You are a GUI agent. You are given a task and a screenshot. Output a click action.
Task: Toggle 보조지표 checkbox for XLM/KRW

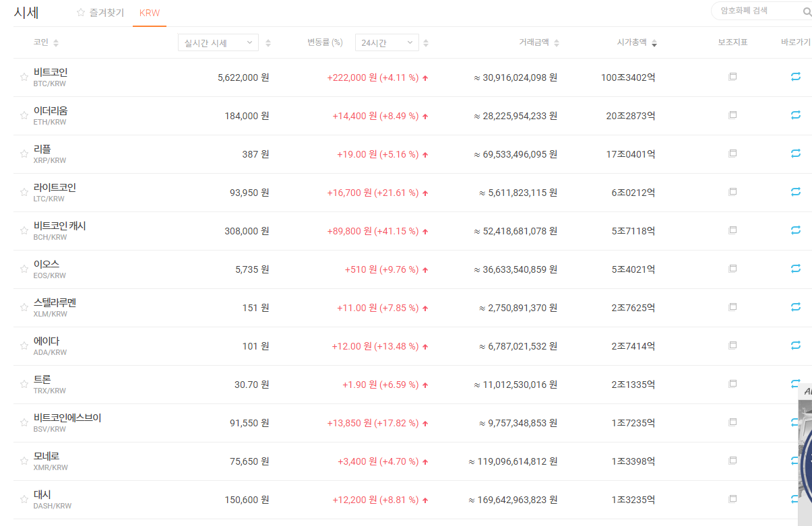[733, 307]
